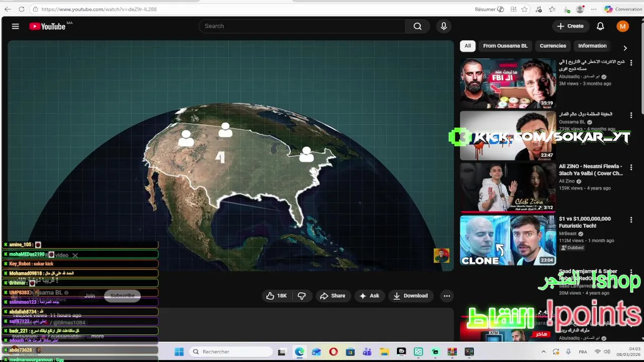The image size is (644, 362).
Task: Open File Explorer from the taskbar
Action: tap(384, 352)
